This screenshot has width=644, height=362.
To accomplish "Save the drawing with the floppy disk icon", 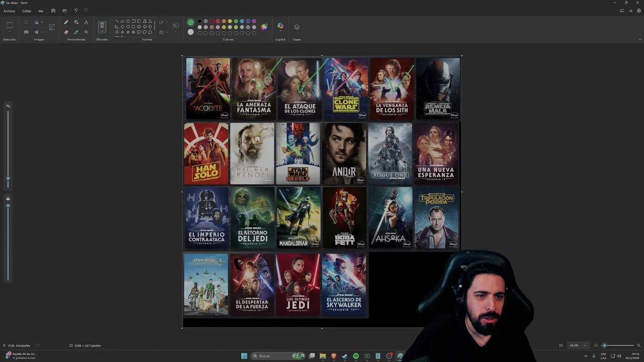I will point(53,11).
